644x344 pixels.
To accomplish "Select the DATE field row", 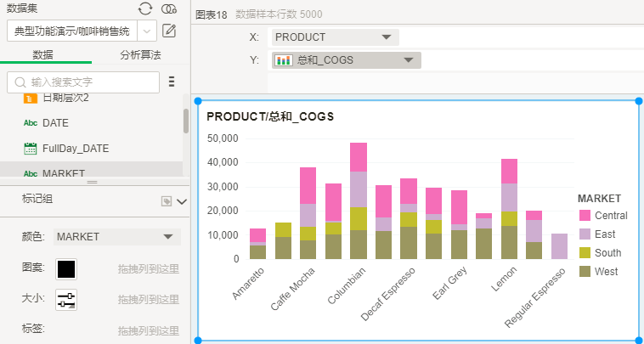I will click(x=91, y=123).
